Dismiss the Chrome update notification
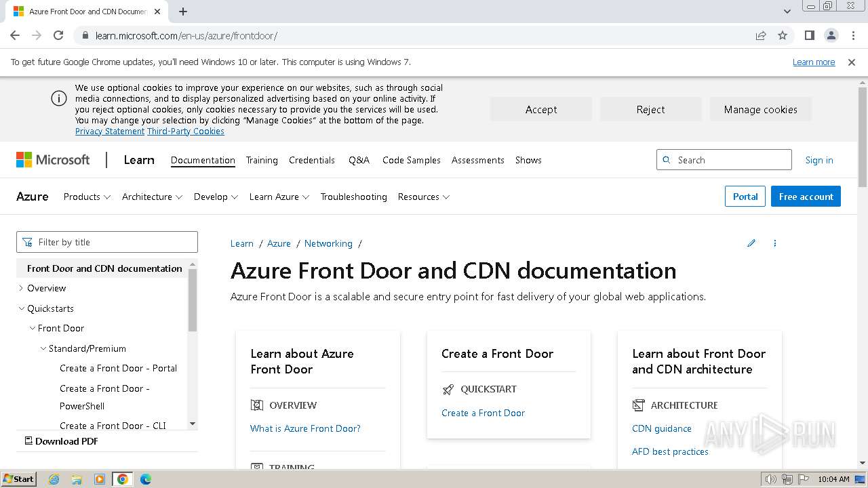 pos(852,62)
